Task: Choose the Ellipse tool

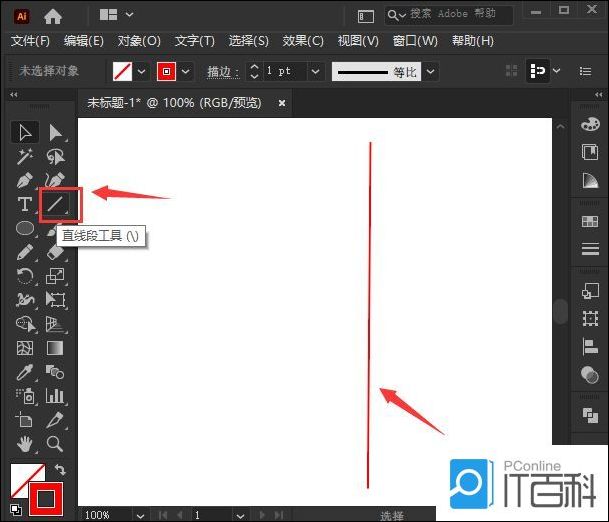Action: point(24,228)
